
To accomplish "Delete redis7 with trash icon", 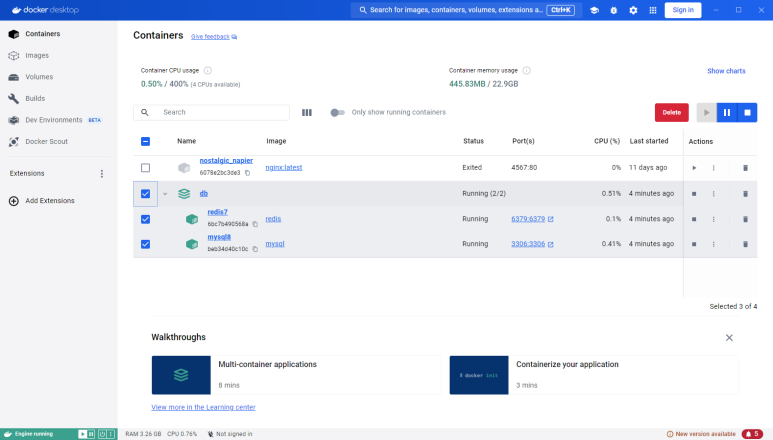I will coord(745,219).
